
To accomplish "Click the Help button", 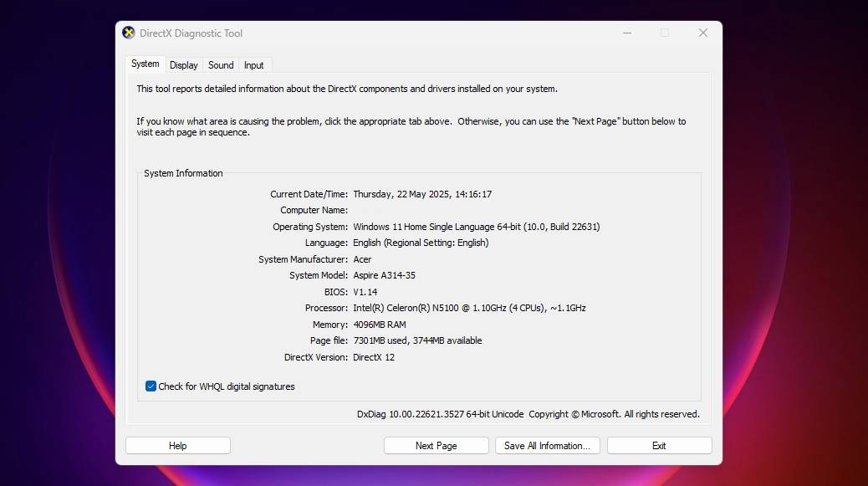I will coord(177,446).
